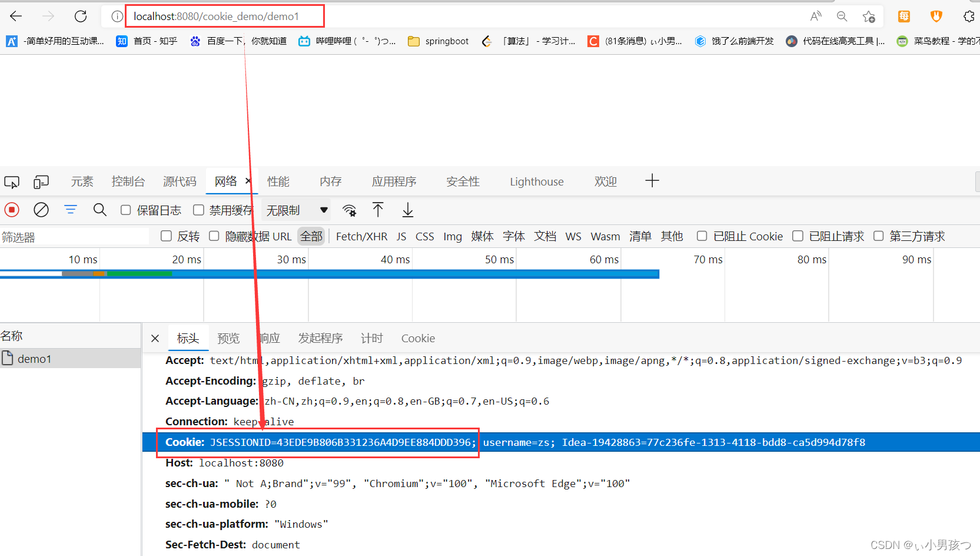The width and height of the screenshot is (980, 556).
Task: Add page to favorites star icon
Action: (x=869, y=16)
